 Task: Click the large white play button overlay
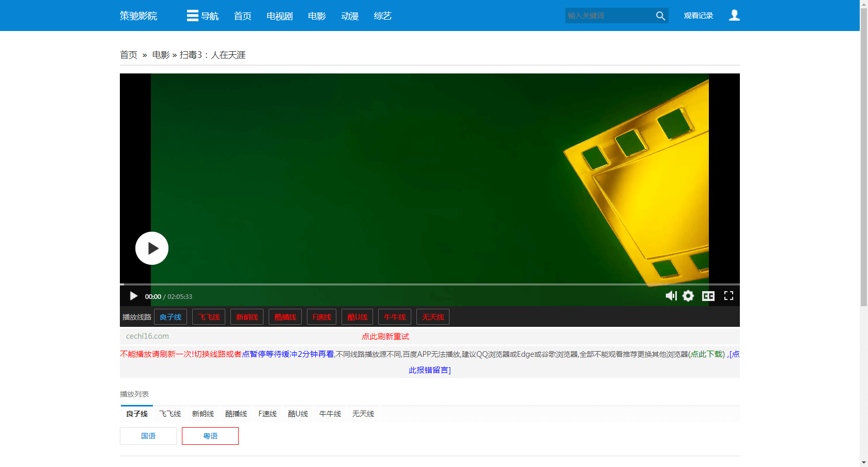tap(152, 248)
